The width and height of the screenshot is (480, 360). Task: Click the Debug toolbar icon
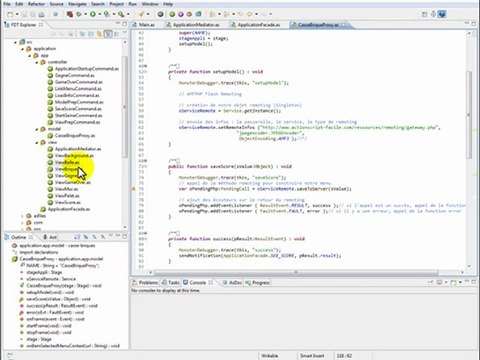(79, 14)
